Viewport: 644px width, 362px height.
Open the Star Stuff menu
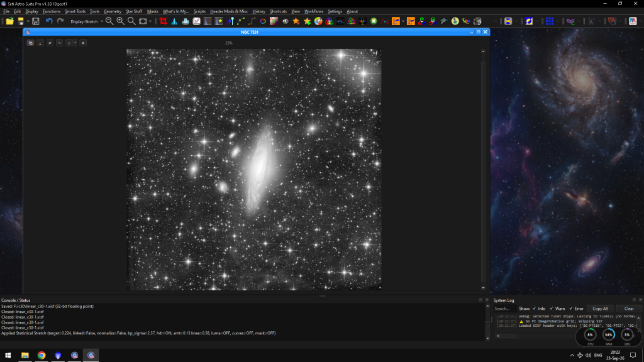(x=134, y=11)
